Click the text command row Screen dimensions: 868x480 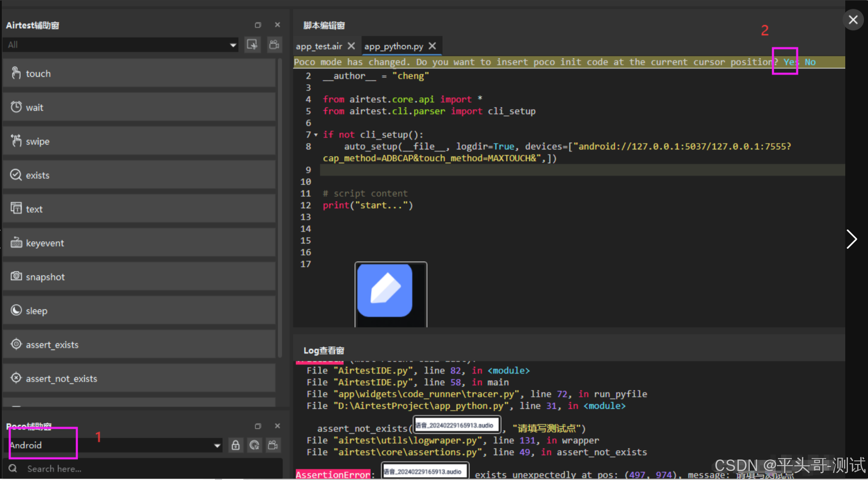click(139, 209)
